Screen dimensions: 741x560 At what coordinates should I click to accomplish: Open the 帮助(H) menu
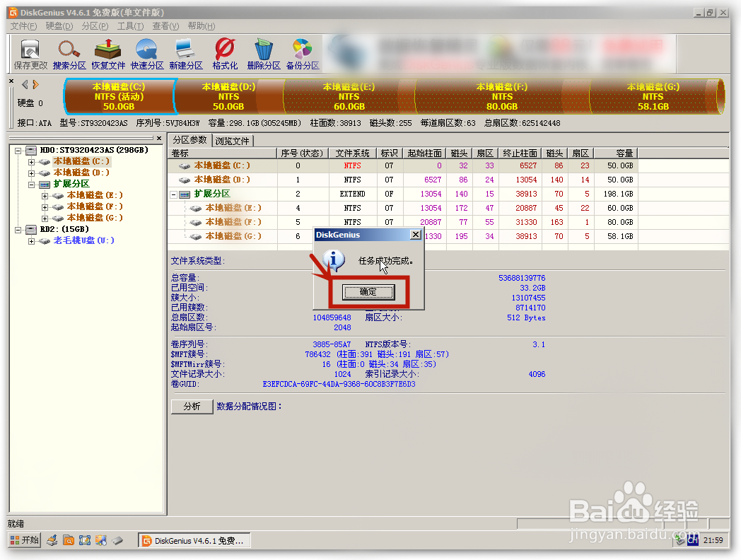tap(201, 26)
